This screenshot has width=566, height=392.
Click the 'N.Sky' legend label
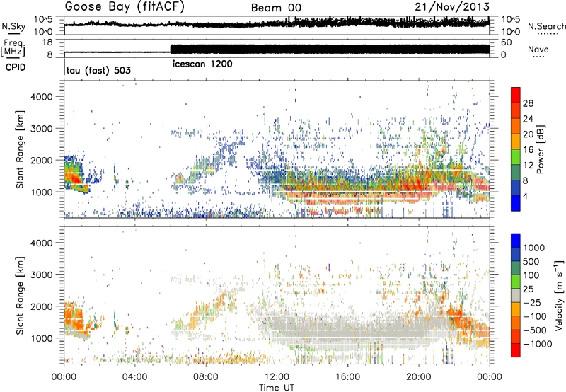click(x=13, y=26)
